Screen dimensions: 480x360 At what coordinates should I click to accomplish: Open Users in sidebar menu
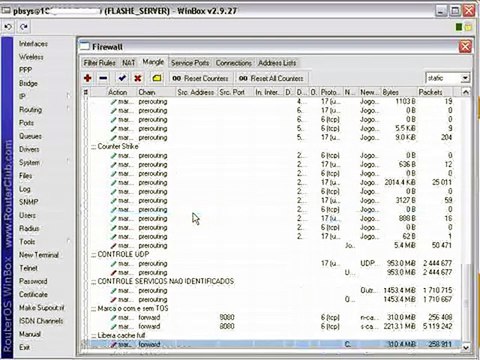coord(27,215)
